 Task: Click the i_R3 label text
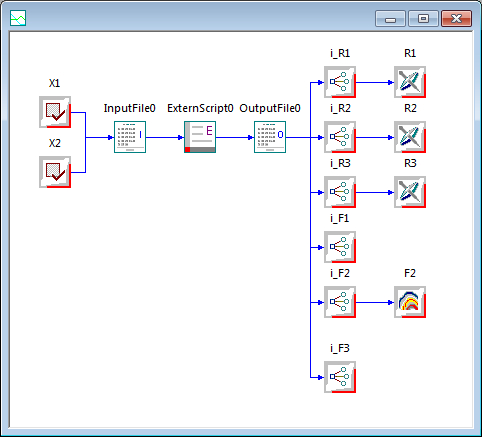coord(340,163)
